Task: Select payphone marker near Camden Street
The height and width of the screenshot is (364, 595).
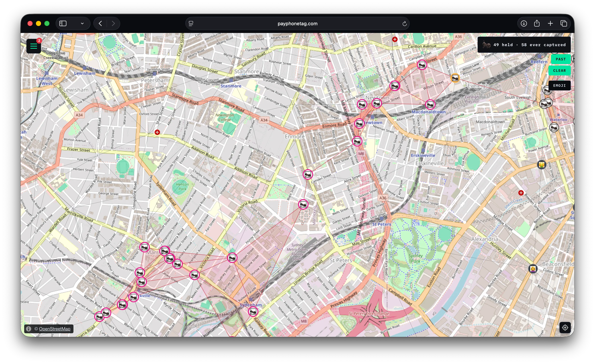Action: 308,174
